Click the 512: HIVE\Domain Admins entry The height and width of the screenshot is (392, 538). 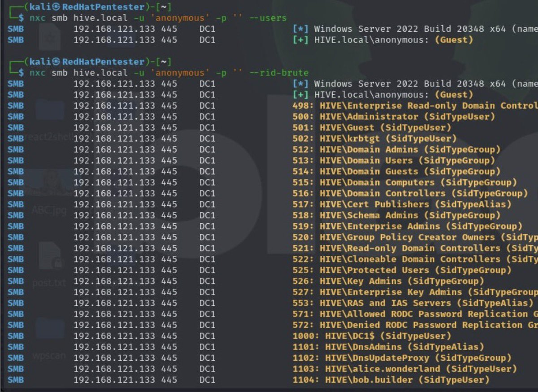[x=396, y=149]
